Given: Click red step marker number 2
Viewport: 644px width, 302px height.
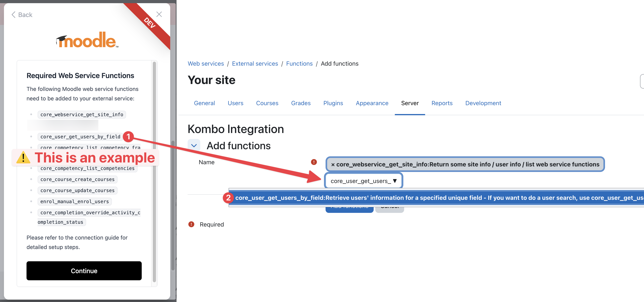Looking at the screenshot, I should click(x=228, y=198).
